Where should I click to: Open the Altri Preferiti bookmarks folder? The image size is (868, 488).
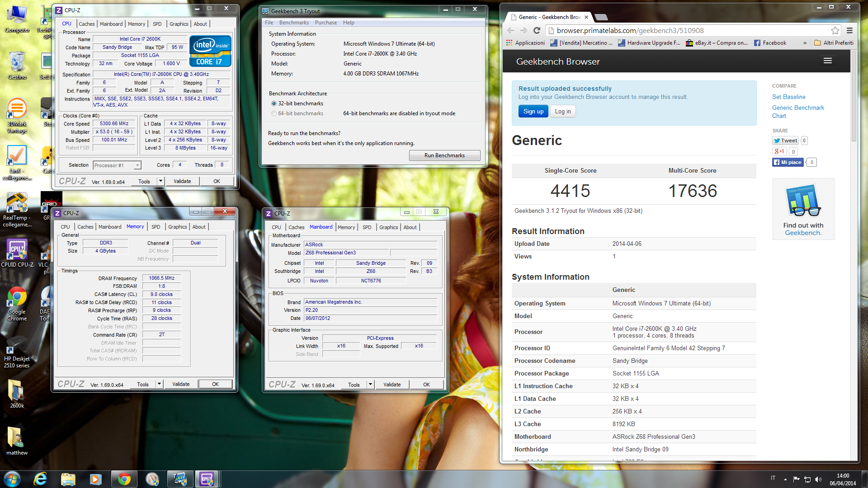(x=834, y=43)
